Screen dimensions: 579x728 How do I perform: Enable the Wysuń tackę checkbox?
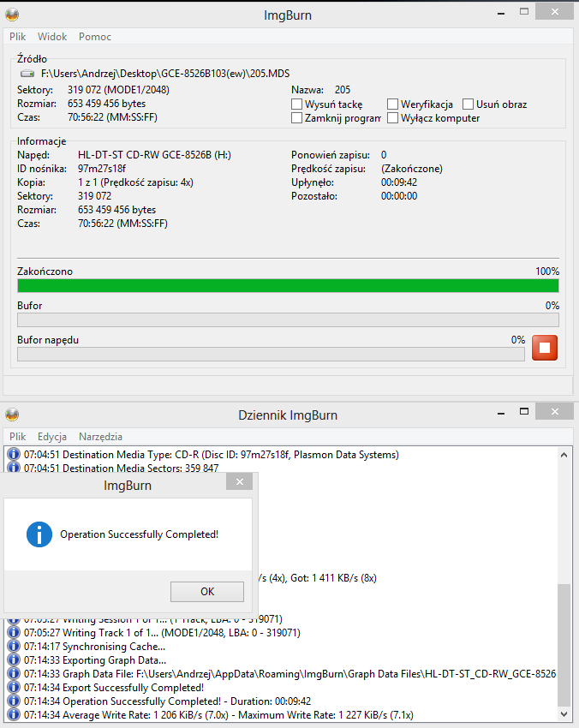296,104
